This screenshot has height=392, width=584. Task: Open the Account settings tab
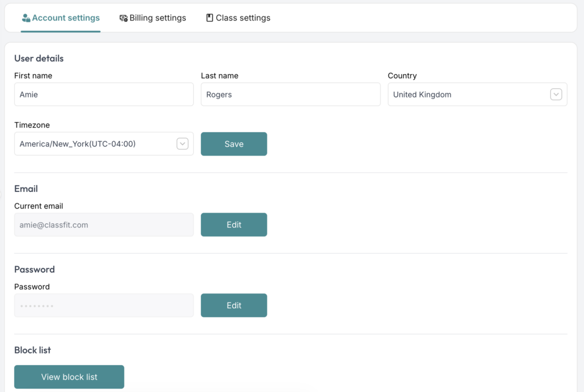(60, 18)
